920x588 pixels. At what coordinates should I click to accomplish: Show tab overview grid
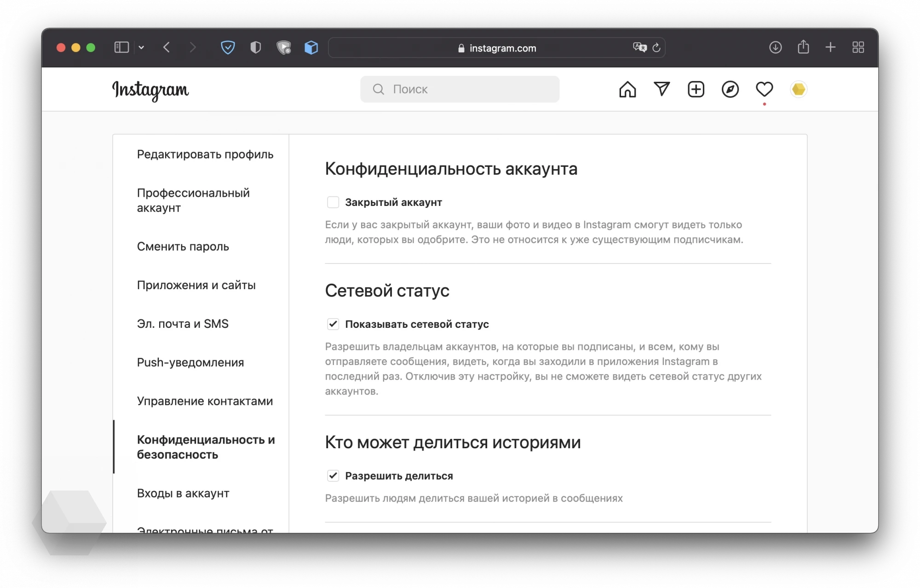click(858, 47)
